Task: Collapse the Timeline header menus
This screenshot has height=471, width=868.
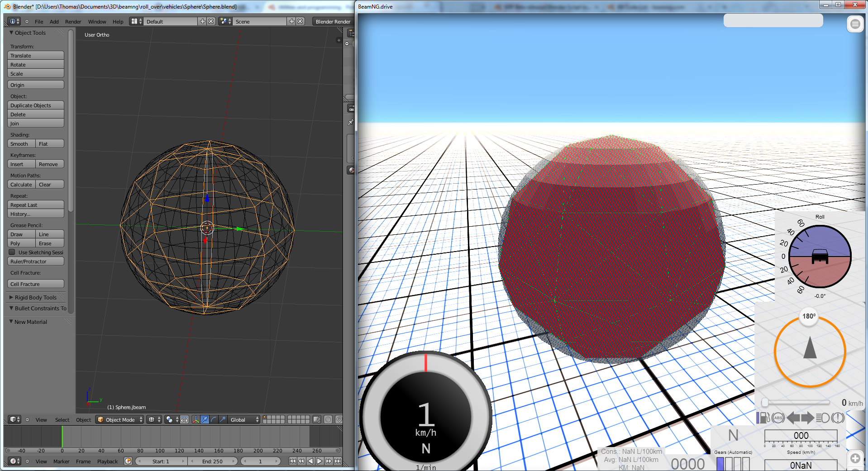Action: point(27,461)
